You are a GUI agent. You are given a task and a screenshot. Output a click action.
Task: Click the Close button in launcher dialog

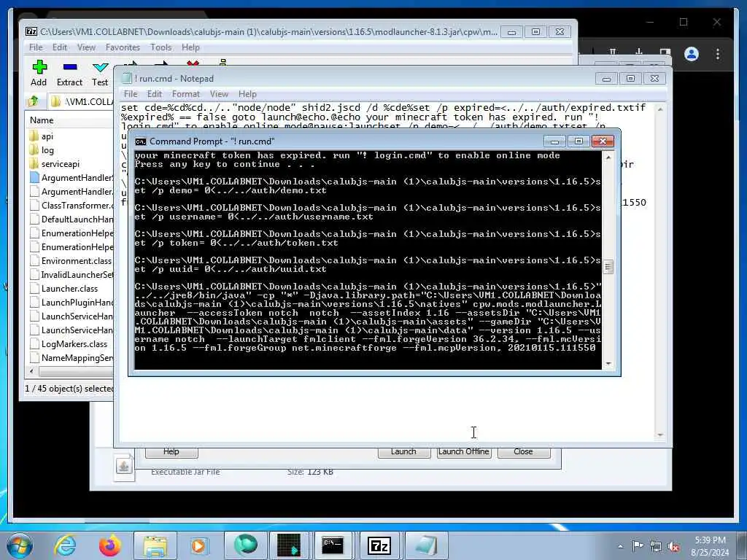pos(524,452)
